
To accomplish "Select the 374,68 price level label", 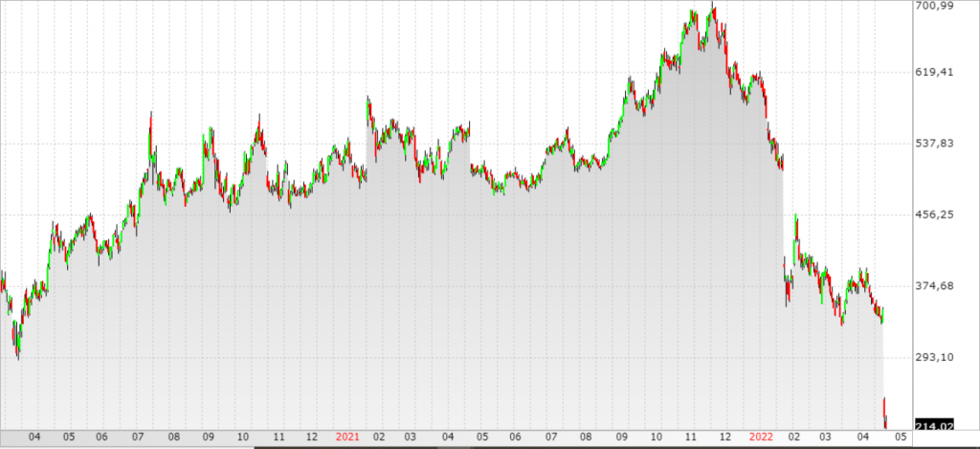I will [x=935, y=286].
